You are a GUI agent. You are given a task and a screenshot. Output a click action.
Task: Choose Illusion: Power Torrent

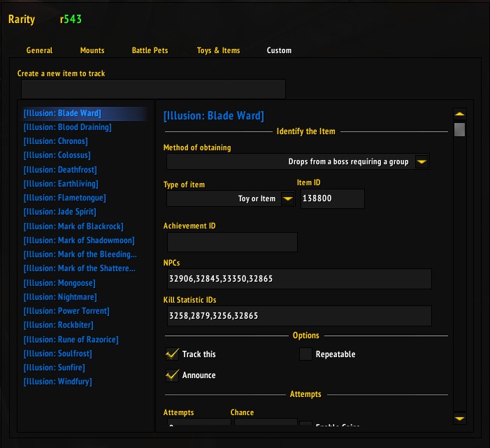(66, 311)
